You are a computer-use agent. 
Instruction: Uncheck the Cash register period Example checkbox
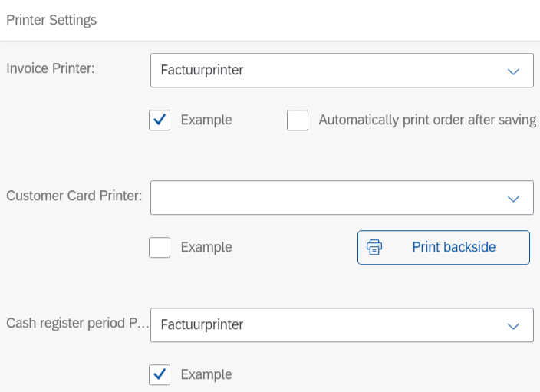[160, 374]
